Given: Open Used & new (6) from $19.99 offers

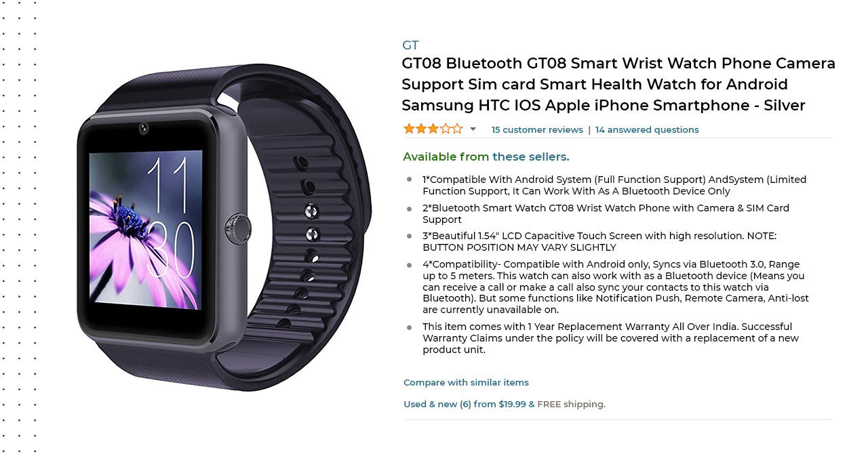Looking at the screenshot, I should 465,404.
